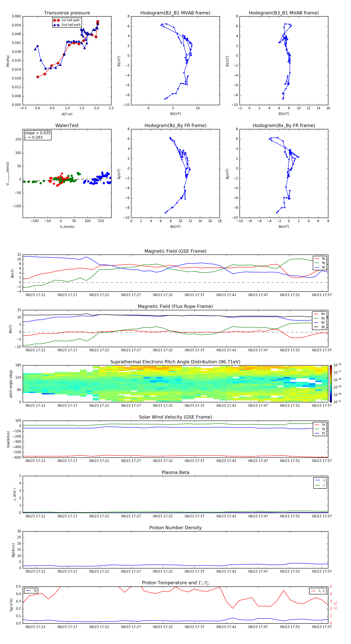Click '06/23 17:57' tick under GSE magnetic field
351x644 pixels.
(x=322, y=295)
